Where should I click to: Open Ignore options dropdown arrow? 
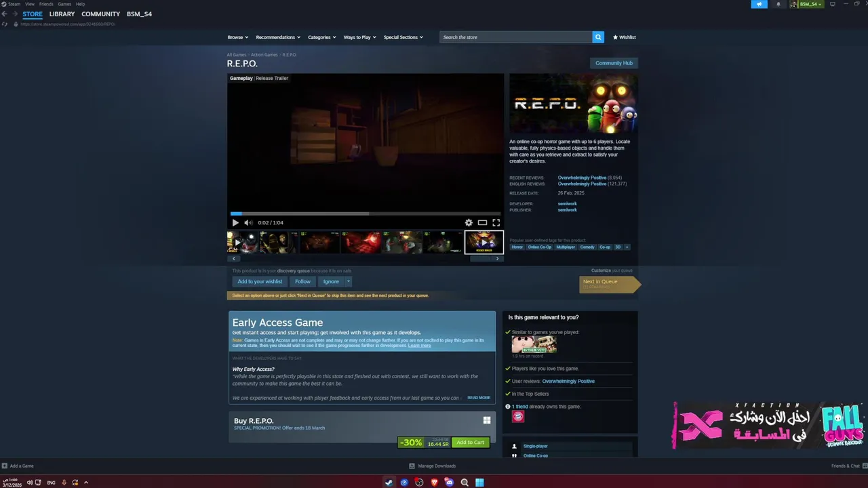(x=349, y=281)
